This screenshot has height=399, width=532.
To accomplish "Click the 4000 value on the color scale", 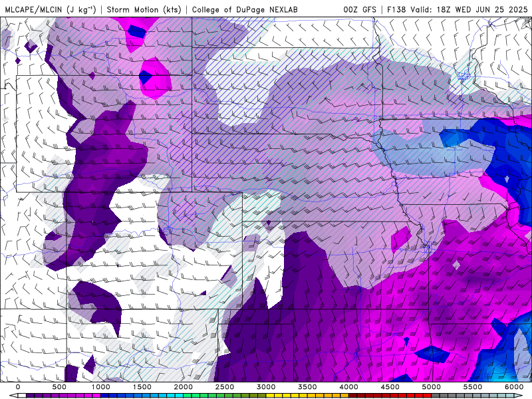I will point(348,387).
